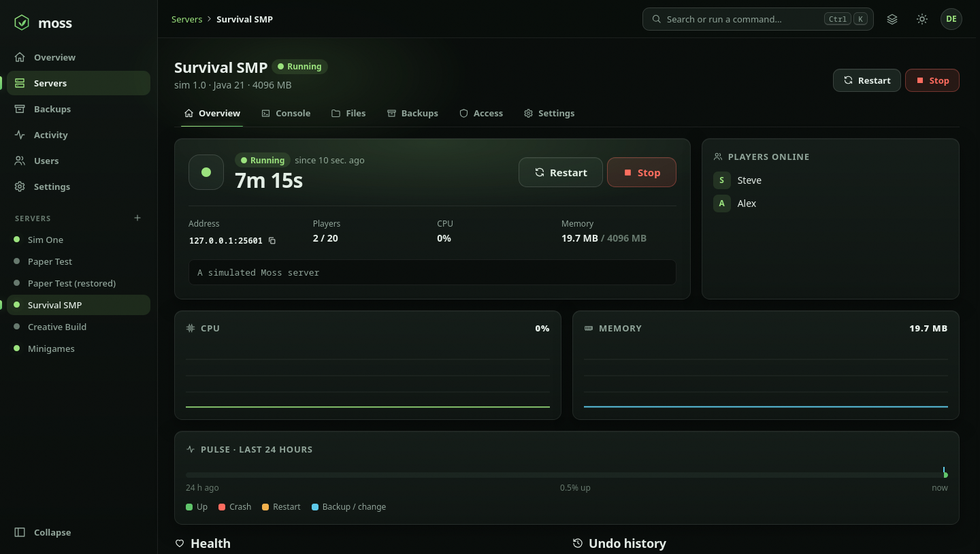Select Minigames server
The image size is (980, 554).
tap(78, 348)
